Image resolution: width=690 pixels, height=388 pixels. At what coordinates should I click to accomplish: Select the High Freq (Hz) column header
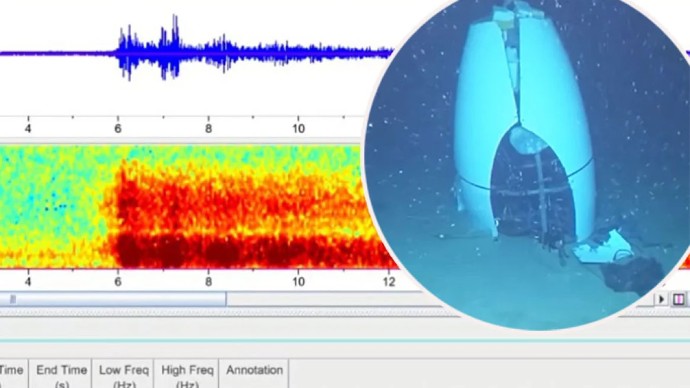coord(187,374)
